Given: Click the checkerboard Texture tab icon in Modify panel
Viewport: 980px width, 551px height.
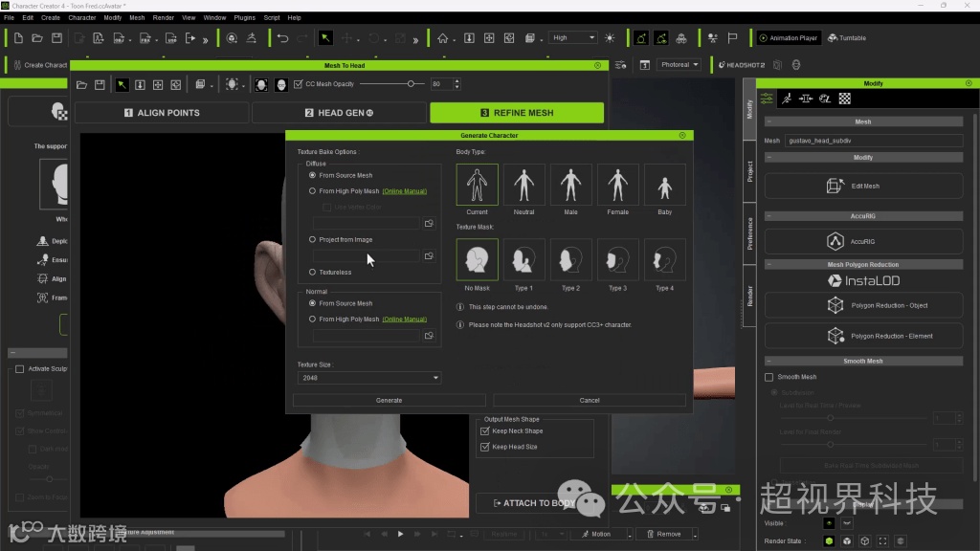Looking at the screenshot, I should 845,99.
